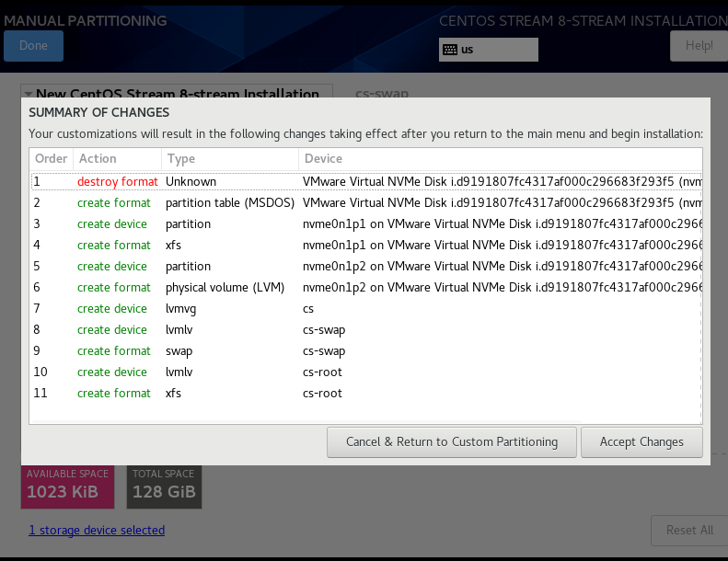Select row 11 cs-root device cell
728x561 pixels.
click(322, 394)
